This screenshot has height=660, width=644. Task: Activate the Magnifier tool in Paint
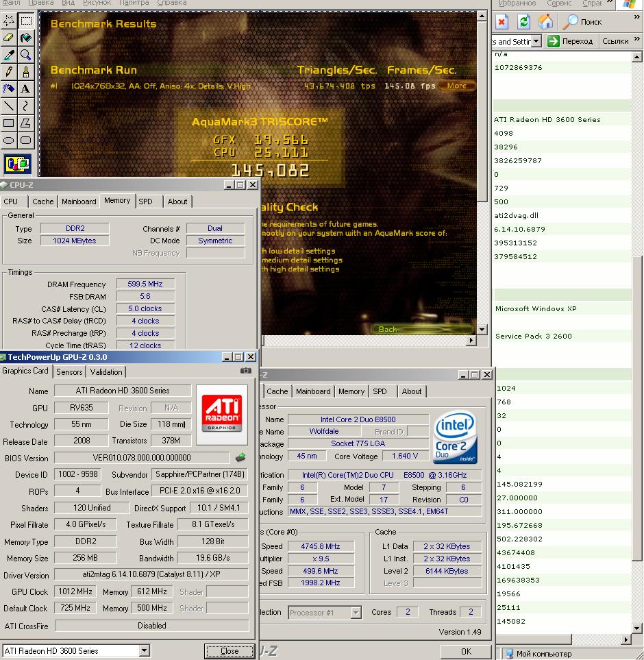coord(26,55)
